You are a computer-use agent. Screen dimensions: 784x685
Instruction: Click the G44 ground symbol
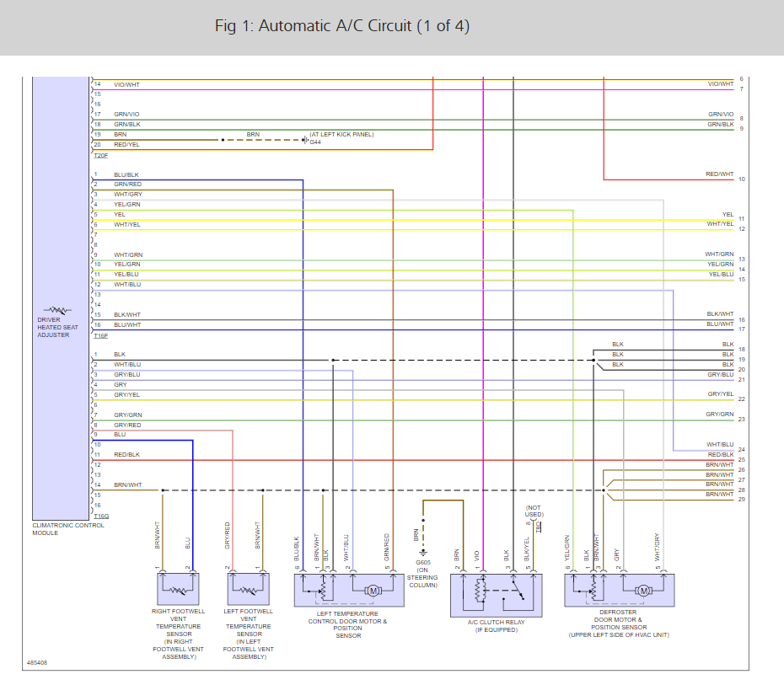pos(306,140)
